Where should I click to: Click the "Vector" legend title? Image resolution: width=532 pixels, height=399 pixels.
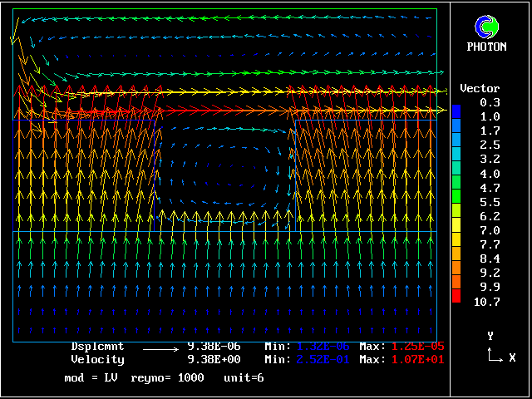point(480,88)
